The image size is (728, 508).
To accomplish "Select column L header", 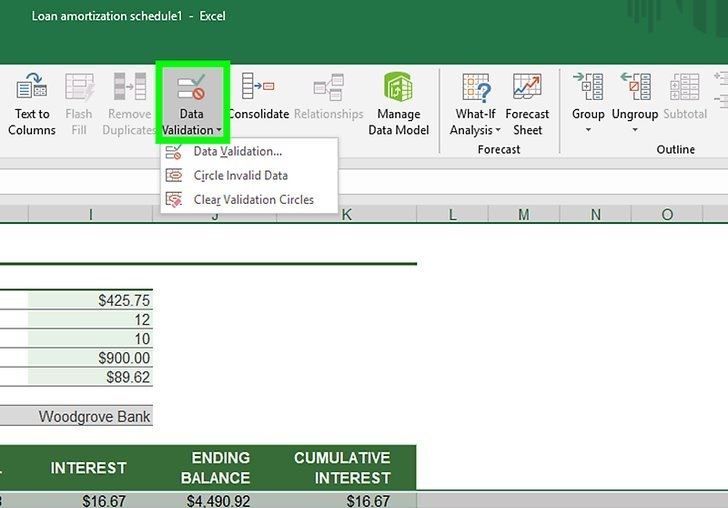I will click(x=452, y=215).
